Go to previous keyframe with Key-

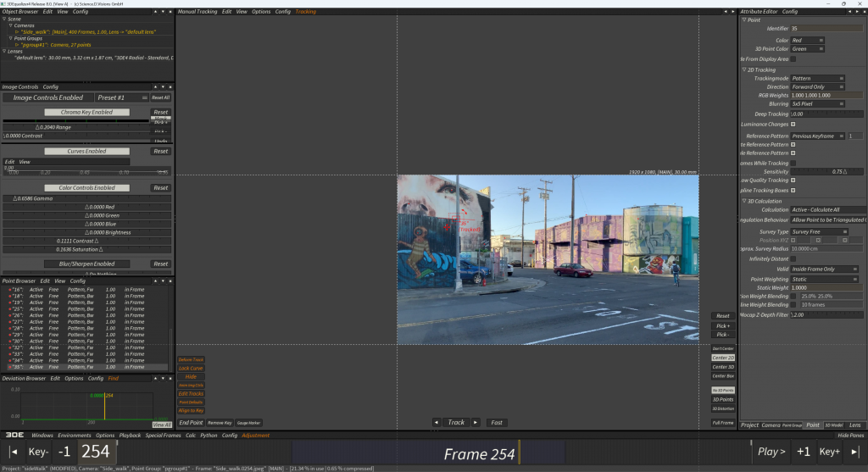(38, 452)
